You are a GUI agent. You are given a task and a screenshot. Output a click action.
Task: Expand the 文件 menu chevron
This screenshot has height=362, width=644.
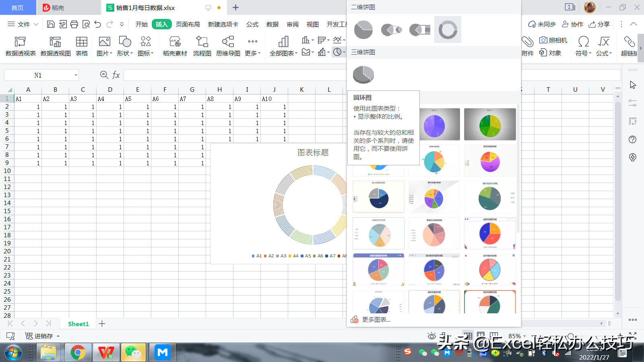pos(36,24)
